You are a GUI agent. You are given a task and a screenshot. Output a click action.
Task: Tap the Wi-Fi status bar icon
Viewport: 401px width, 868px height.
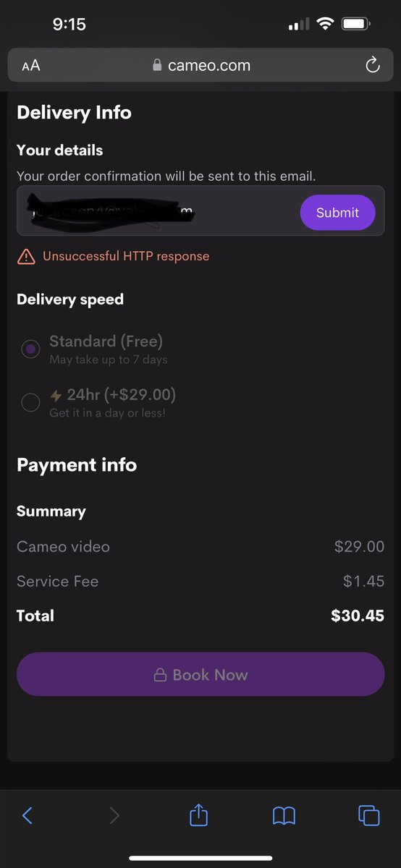pyautogui.click(x=324, y=24)
